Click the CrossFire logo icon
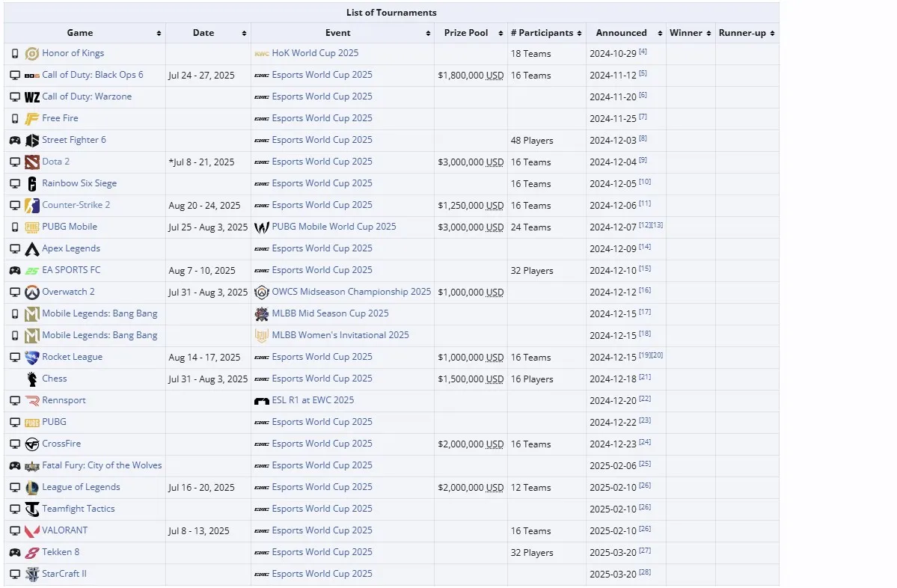897x588 pixels. [32, 444]
